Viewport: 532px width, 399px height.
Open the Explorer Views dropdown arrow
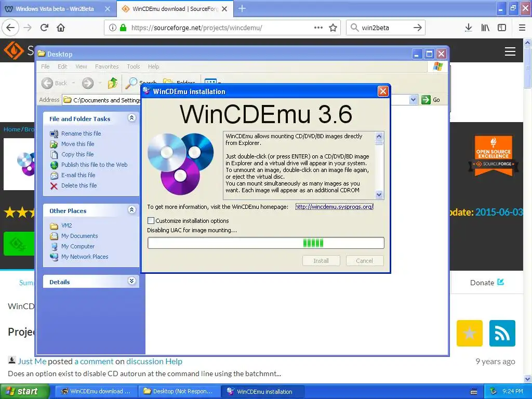pos(220,83)
